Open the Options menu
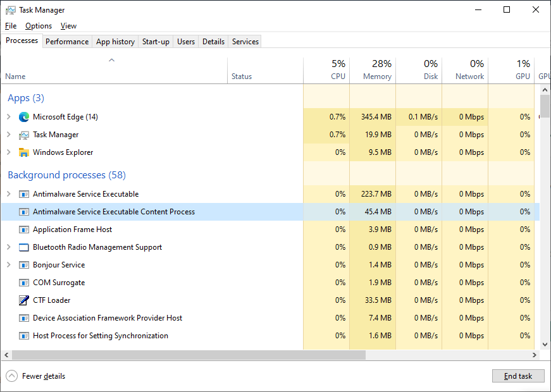The image size is (551, 392). (x=39, y=26)
